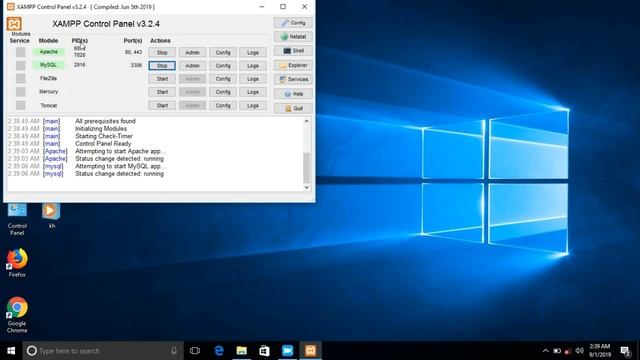Start the FileZilla module

(x=162, y=79)
